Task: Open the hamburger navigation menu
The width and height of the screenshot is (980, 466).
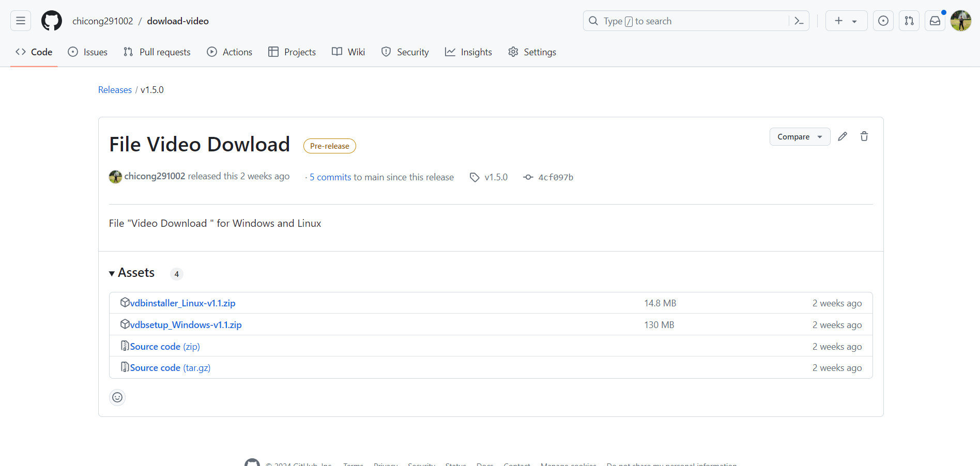Action: [x=21, y=21]
